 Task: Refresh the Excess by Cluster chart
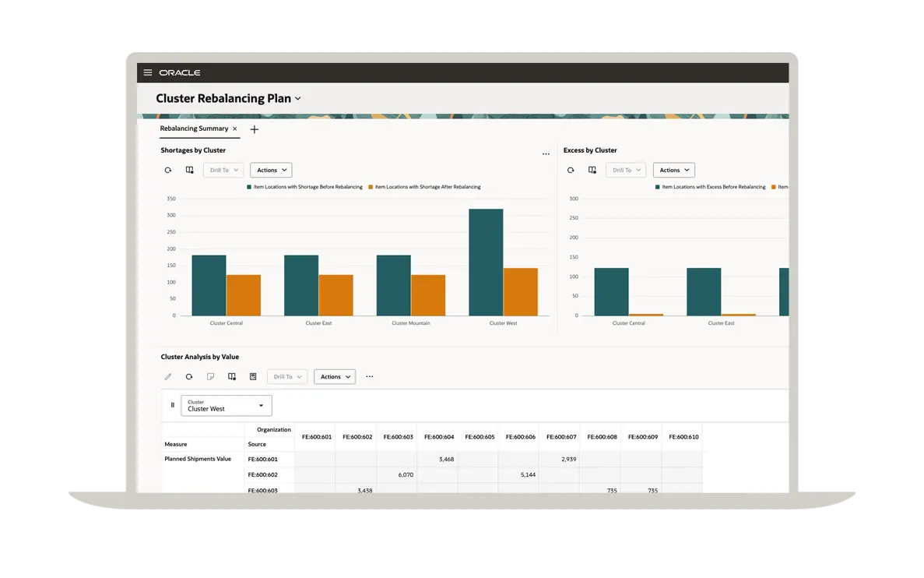(x=571, y=170)
